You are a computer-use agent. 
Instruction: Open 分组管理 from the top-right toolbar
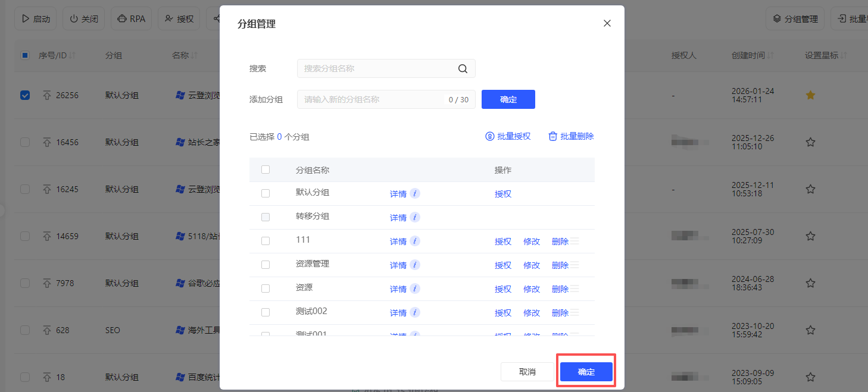(x=794, y=18)
